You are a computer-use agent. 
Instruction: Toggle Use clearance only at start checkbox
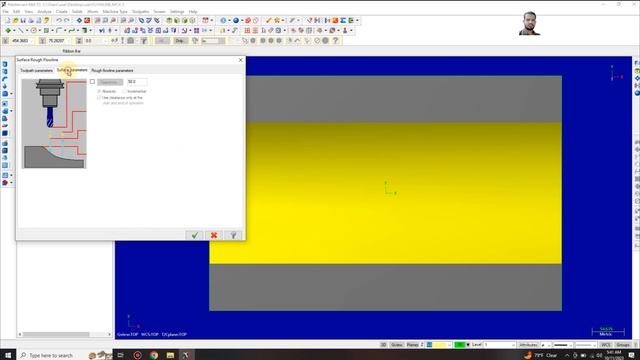tap(99, 98)
